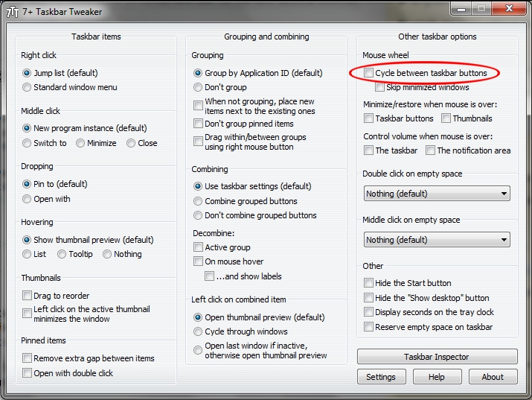Image resolution: width=532 pixels, height=400 pixels.
Task: Select Pin to (default) for dropping
Action: pos(27,184)
